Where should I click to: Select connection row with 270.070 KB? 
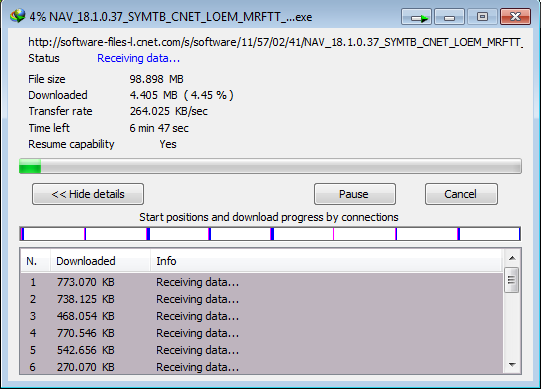pos(262,367)
